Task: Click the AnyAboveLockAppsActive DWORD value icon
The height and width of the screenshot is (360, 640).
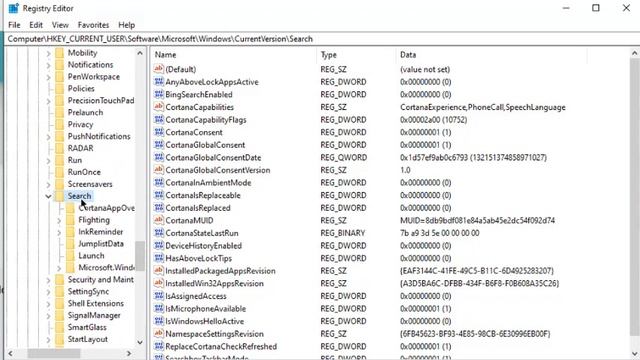Action: pyautogui.click(x=159, y=82)
